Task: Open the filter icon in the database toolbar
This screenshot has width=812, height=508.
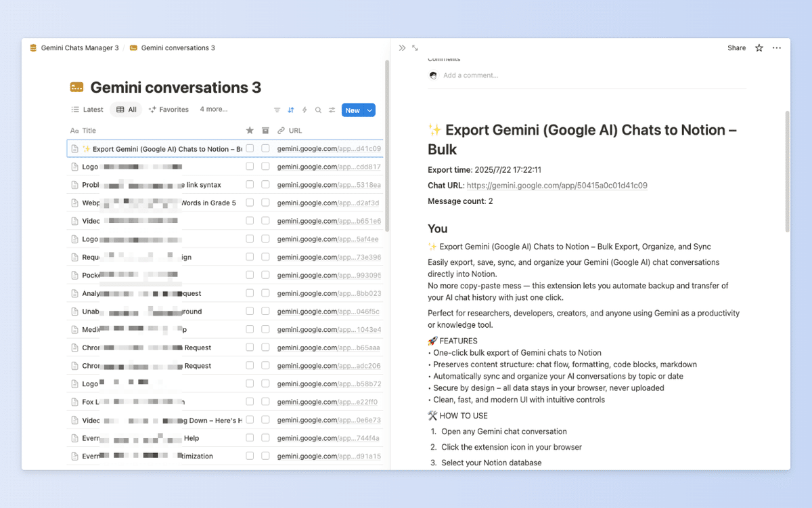Action: [277, 110]
